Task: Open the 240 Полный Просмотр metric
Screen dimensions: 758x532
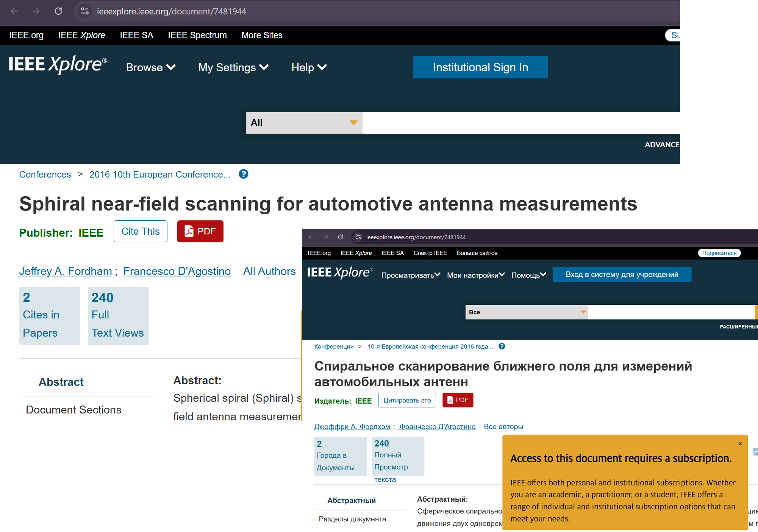Action: point(398,456)
